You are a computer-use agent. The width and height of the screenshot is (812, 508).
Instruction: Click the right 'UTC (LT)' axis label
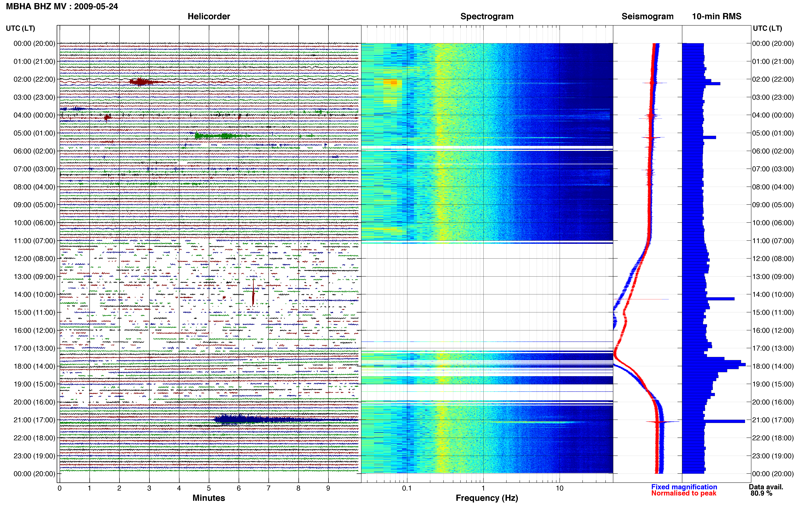click(x=767, y=28)
